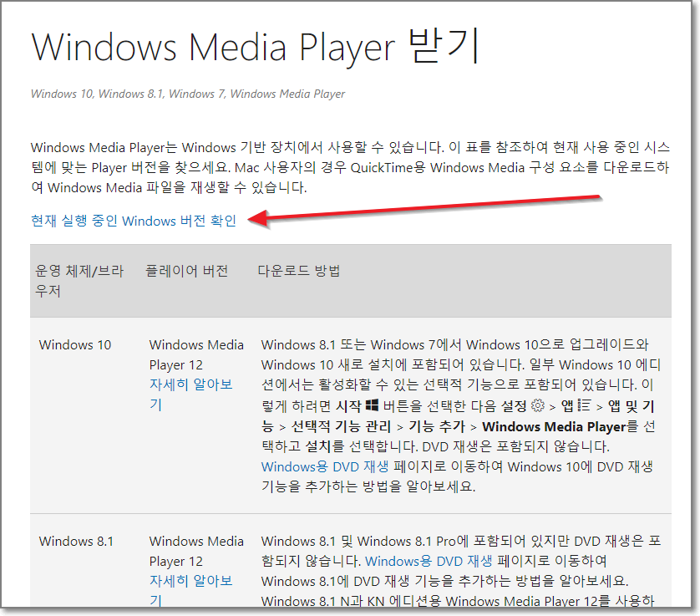Viewport: 700px width, 616px height.
Task: Click column header 플레이어 버전
Action: click(187, 271)
